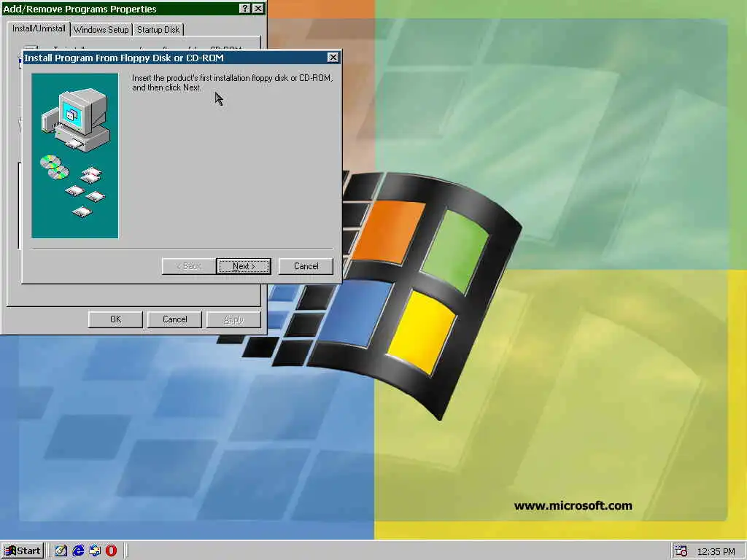The image size is (747, 560).
Task: Click the help question mark button
Action: (244, 9)
